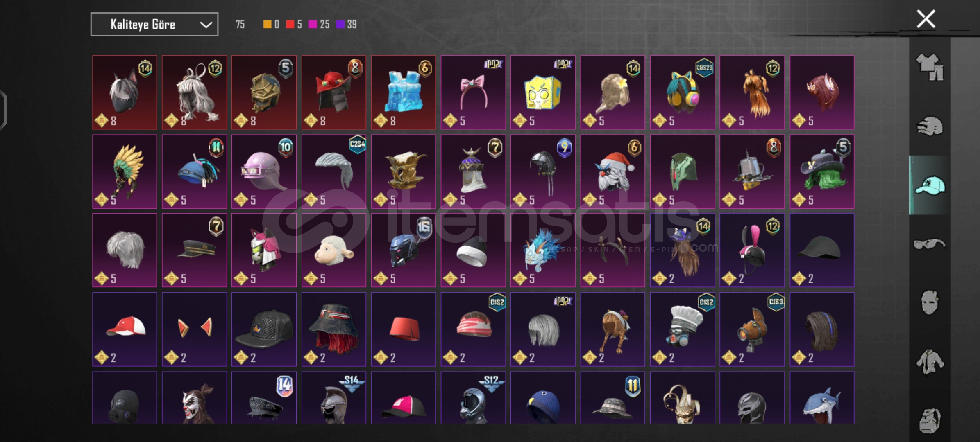This screenshot has height=442, width=980.
Task: Pick the white chef hat item
Action: click(x=683, y=329)
